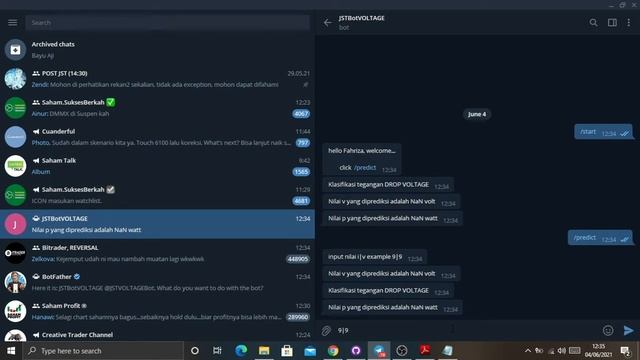640x360 pixels.
Task: Open the Mail app from the taskbar
Action: click(310, 351)
